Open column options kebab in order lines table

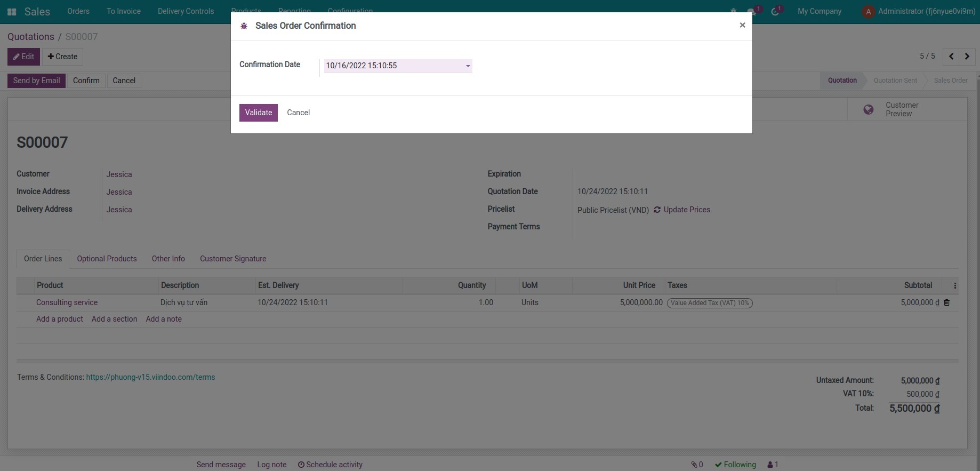955,286
